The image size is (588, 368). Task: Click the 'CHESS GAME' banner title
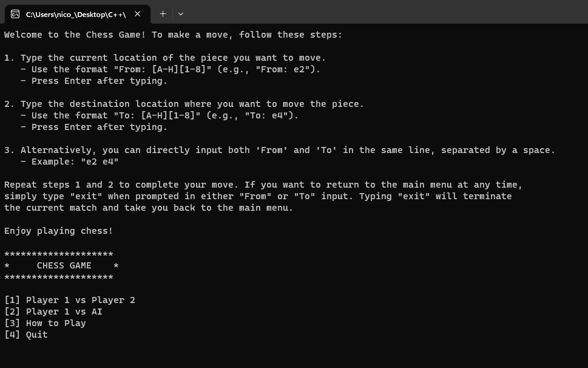tap(64, 265)
